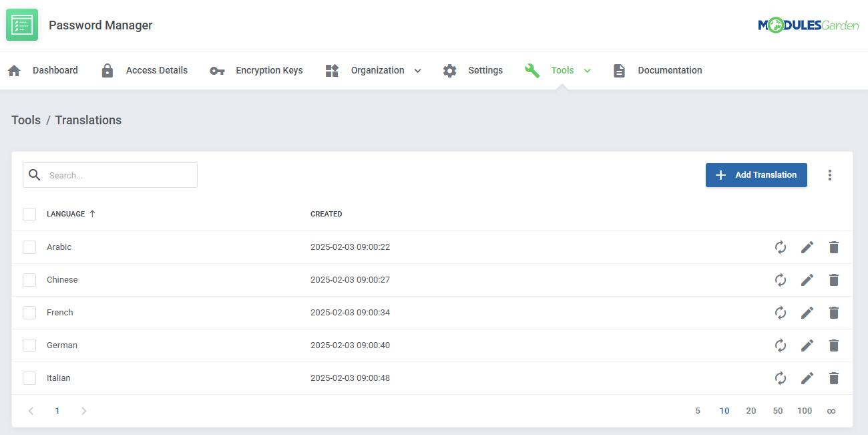Refresh the Arabic translation
This screenshot has height=435, width=868.
(x=781, y=247)
